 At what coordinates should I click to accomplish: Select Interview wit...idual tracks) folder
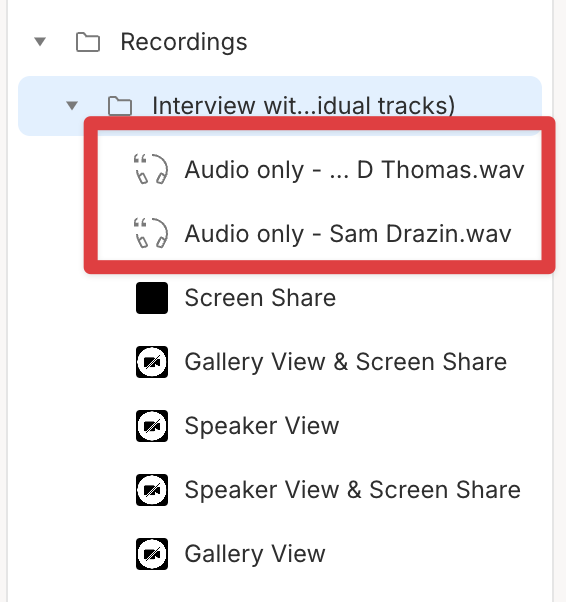(x=280, y=106)
